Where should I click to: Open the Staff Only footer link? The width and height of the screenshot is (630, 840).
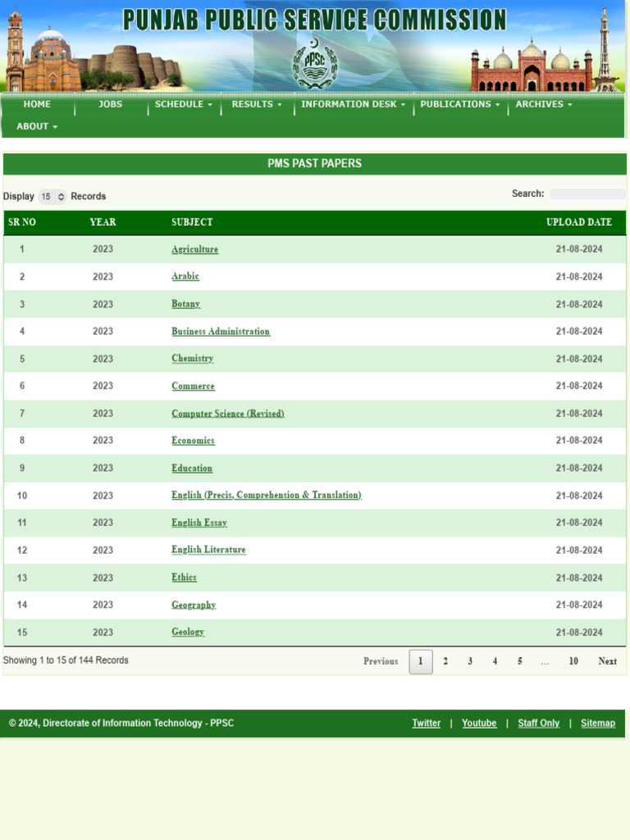click(x=538, y=724)
